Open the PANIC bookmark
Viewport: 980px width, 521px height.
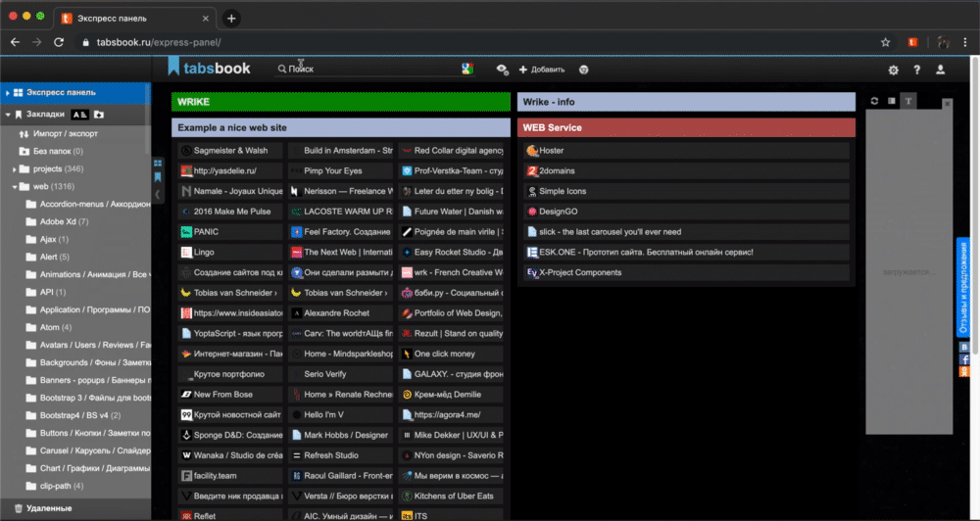(x=230, y=232)
